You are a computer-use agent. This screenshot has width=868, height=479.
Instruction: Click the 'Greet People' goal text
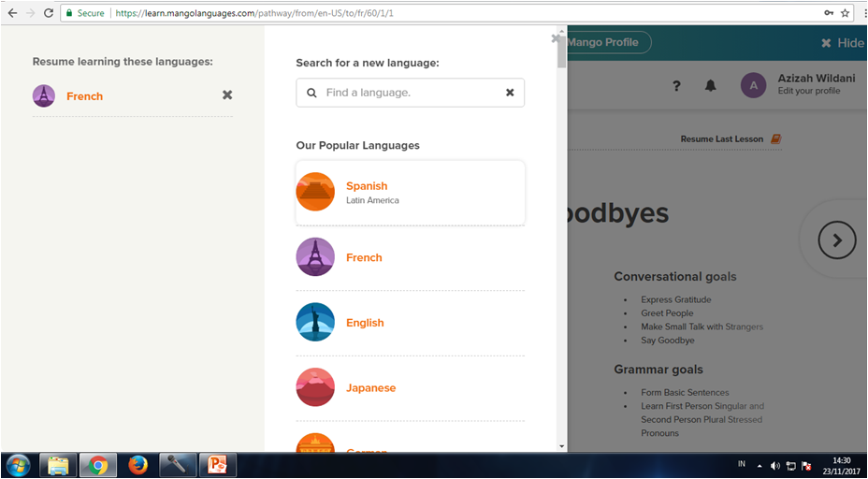point(667,313)
